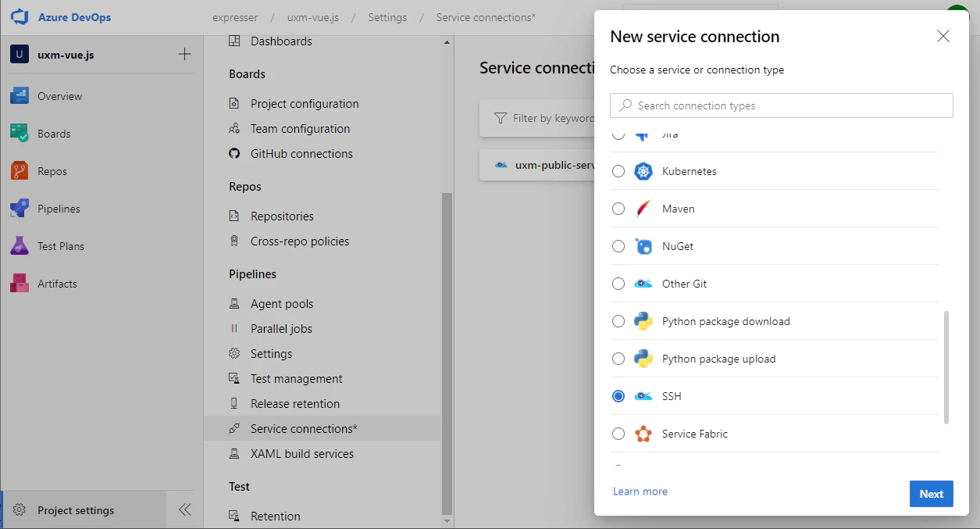
Task: Click the XAML build services icon
Action: 234,454
